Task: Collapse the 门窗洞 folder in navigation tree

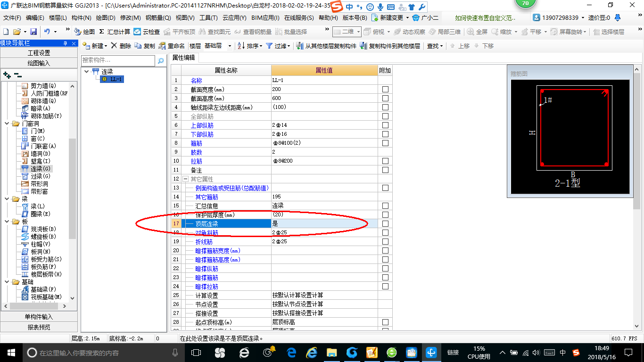Action: pos(7,123)
